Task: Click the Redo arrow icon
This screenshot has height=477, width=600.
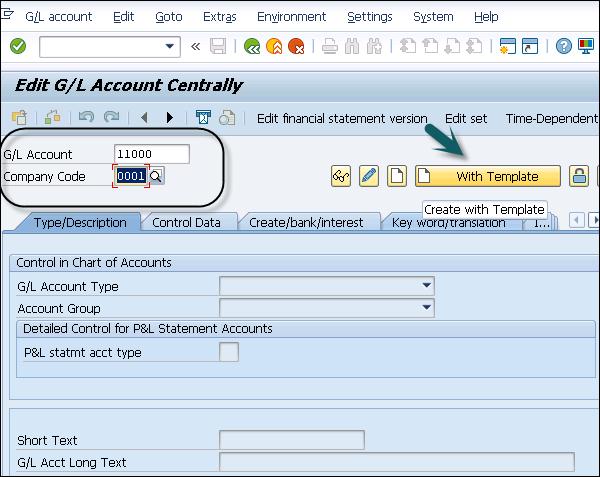Action: 111,117
